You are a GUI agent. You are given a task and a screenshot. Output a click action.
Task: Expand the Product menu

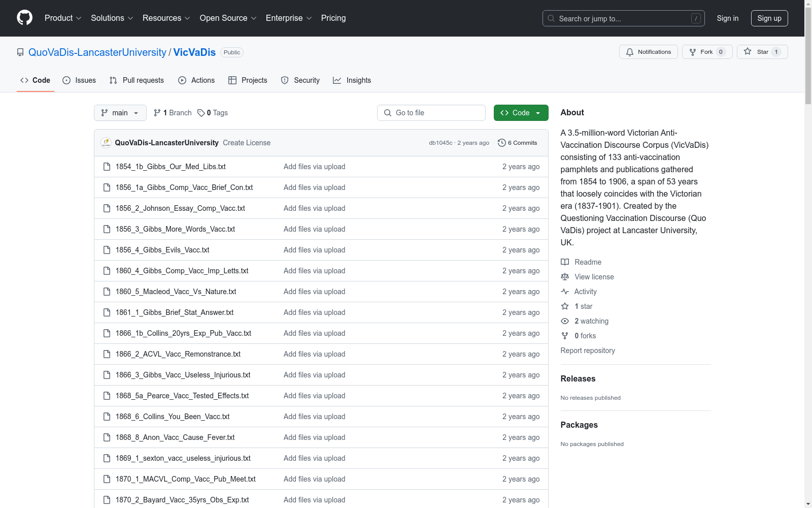[63, 18]
